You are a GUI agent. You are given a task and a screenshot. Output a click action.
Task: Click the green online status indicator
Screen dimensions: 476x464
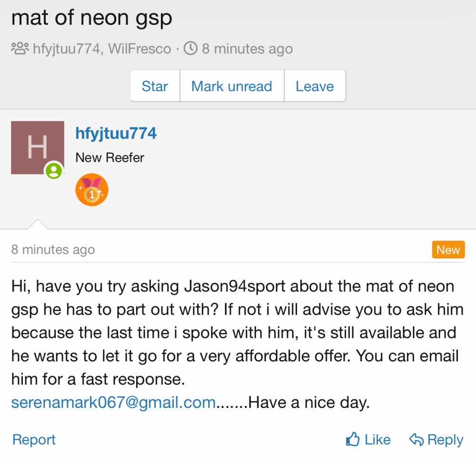point(54,170)
